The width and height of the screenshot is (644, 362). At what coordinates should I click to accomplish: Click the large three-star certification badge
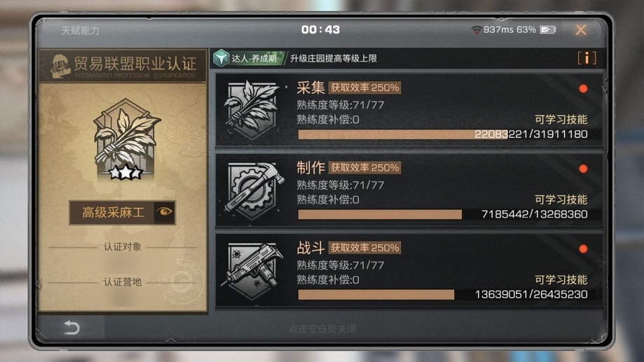pos(125,139)
